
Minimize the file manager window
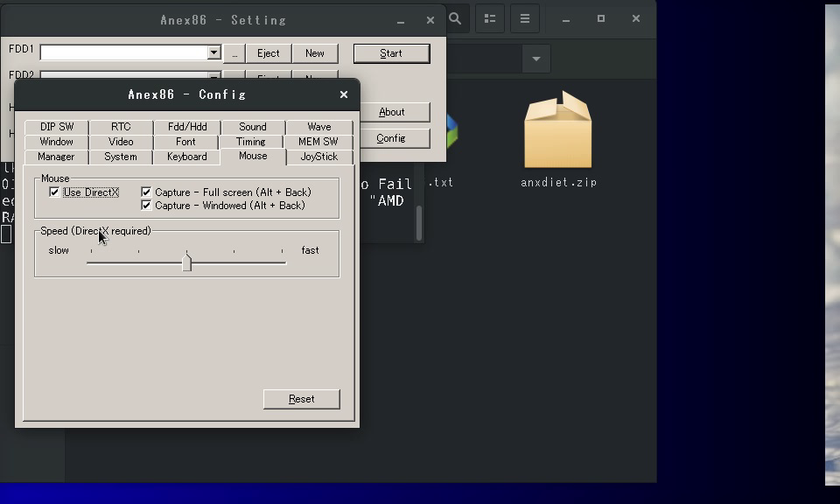[566, 18]
